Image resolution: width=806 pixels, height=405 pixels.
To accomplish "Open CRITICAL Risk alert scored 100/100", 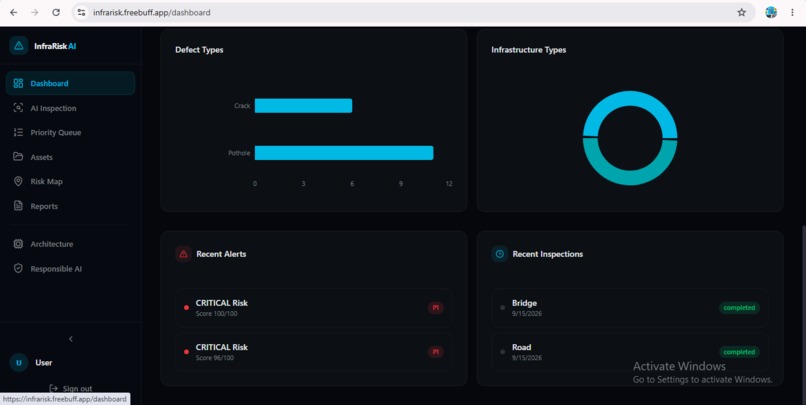I will (314, 308).
